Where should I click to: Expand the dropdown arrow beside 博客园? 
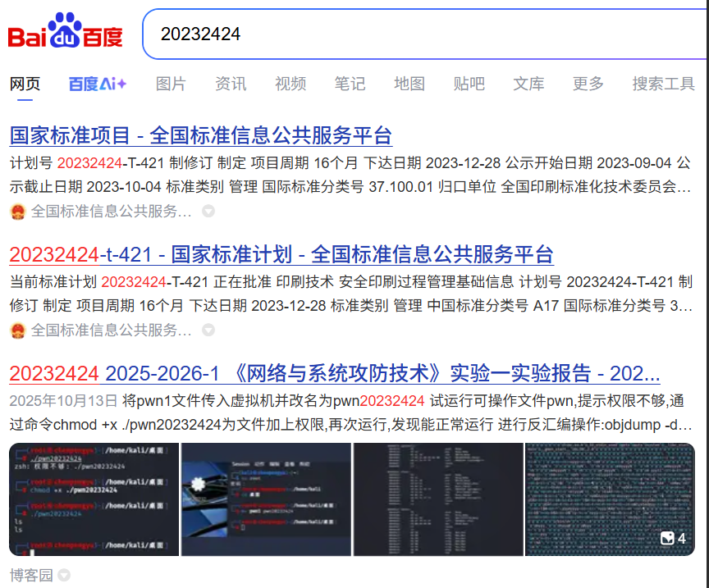(x=64, y=575)
